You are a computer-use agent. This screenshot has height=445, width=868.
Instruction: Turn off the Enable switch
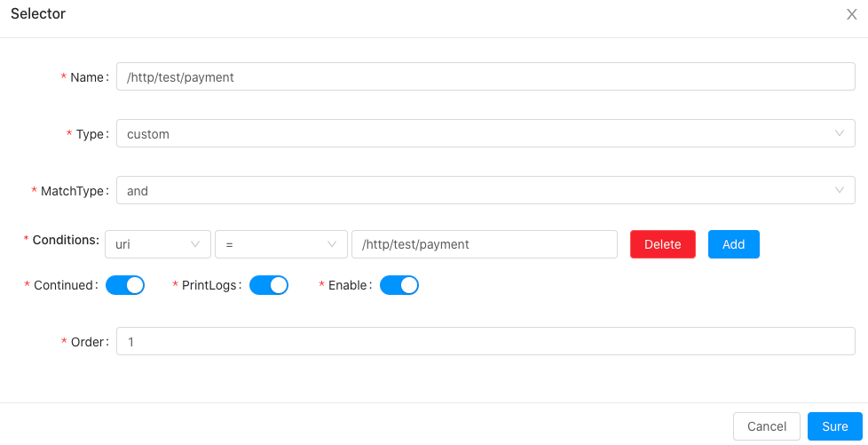point(399,285)
